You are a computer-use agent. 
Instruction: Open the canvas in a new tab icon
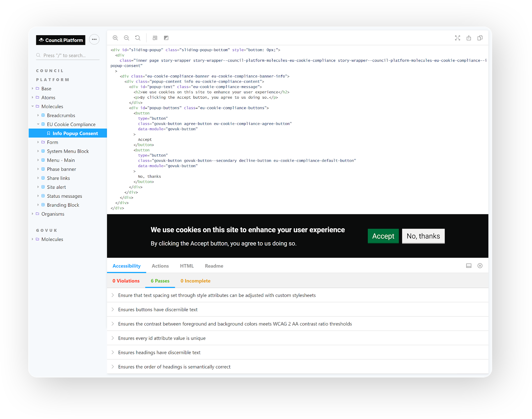tap(469, 38)
